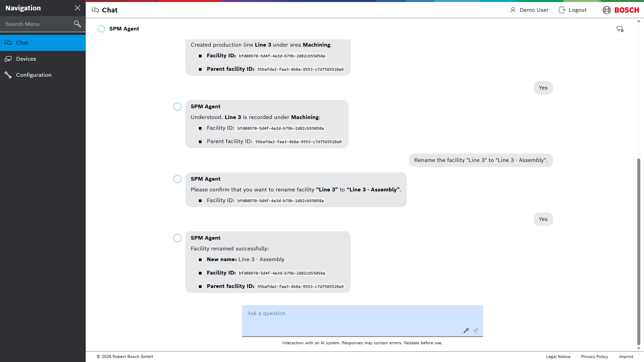Click the Search Menu magnifier icon
The image size is (644, 362).
[x=77, y=24]
